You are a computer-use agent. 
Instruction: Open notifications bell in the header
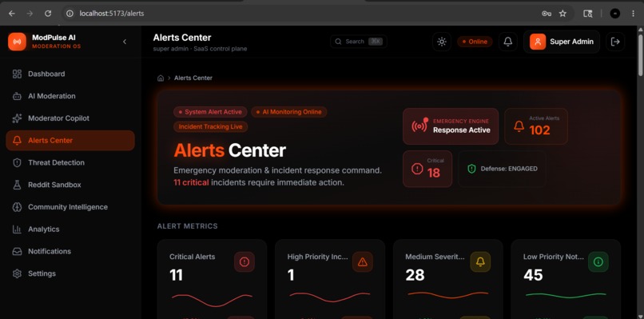(508, 42)
